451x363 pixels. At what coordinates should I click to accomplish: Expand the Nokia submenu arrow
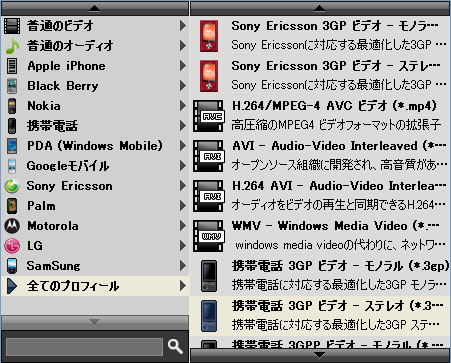point(183,106)
